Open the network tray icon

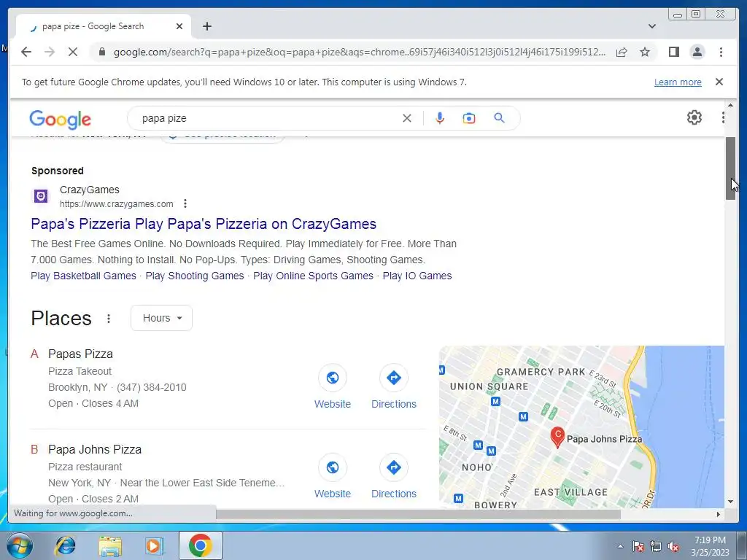point(656,547)
